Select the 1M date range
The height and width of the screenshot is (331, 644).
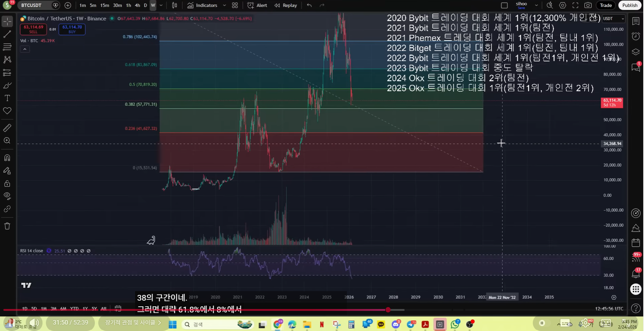pos(44,309)
